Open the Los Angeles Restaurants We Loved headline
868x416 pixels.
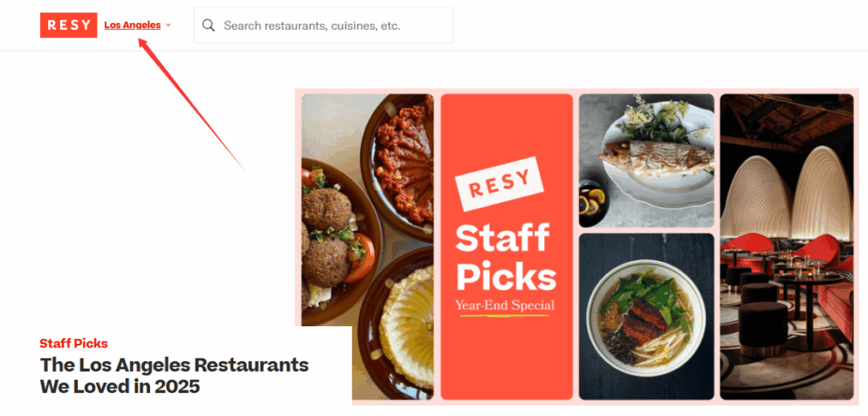click(x=174, y=375)
